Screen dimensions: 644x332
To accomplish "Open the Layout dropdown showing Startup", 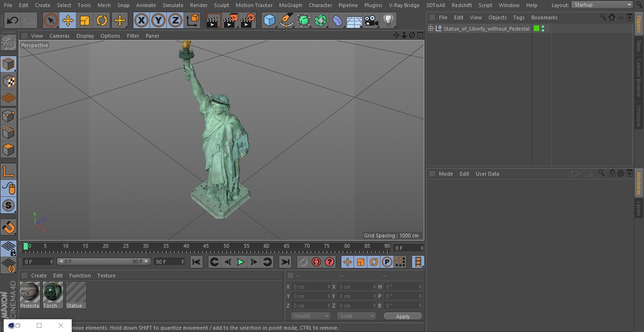I will coord(603,5).
